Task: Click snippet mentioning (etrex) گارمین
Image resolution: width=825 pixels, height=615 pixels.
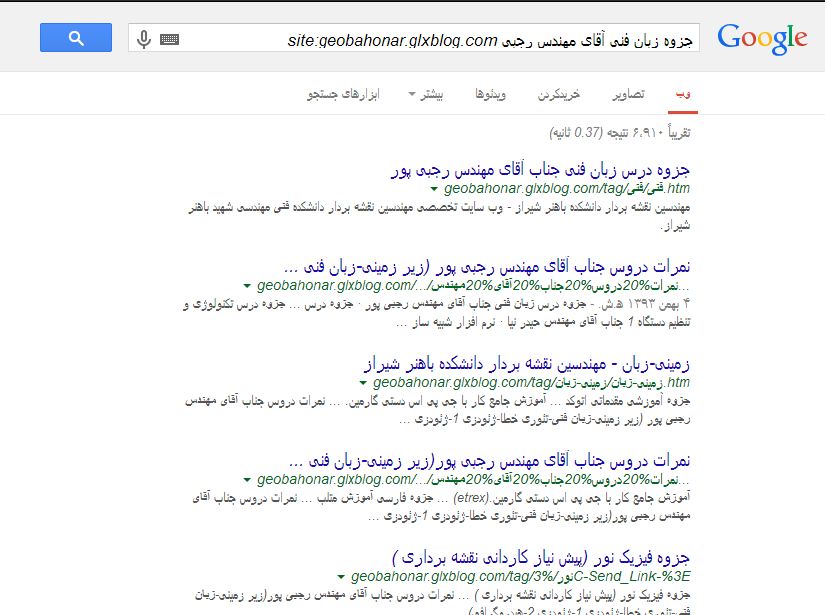Action: (441, 507)
